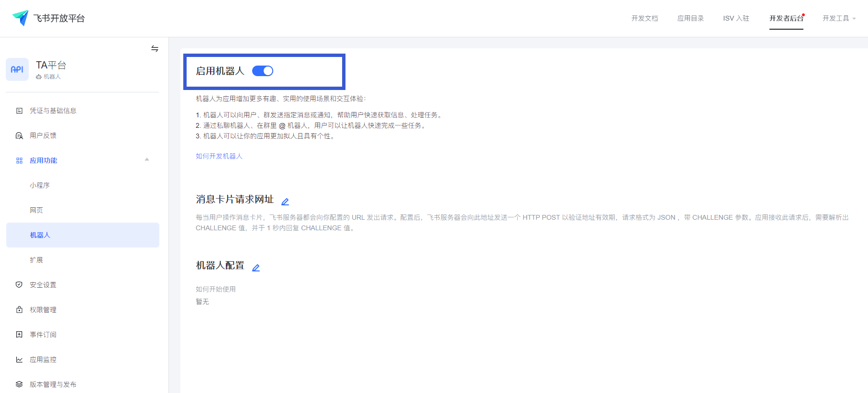This screenshot has width=868, height=393.
Task: Click the edit pencil next to 机器人配置
Action: (256, 268)
